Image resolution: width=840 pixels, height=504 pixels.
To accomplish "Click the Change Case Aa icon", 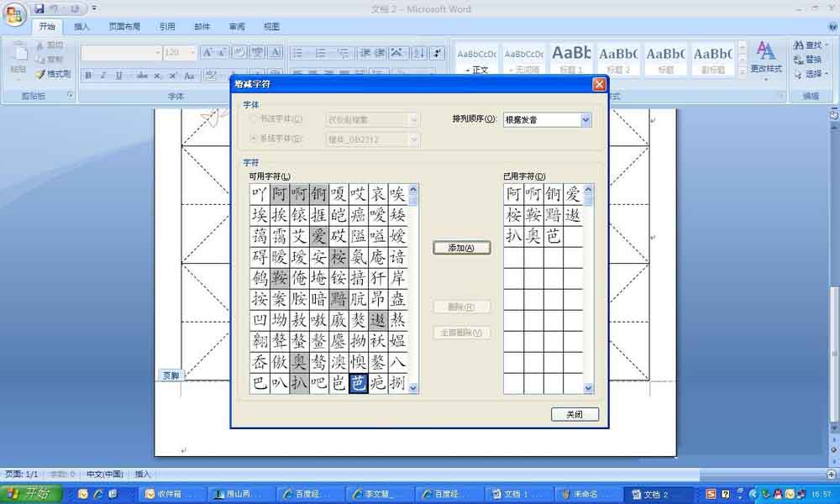I will point(189,76).
